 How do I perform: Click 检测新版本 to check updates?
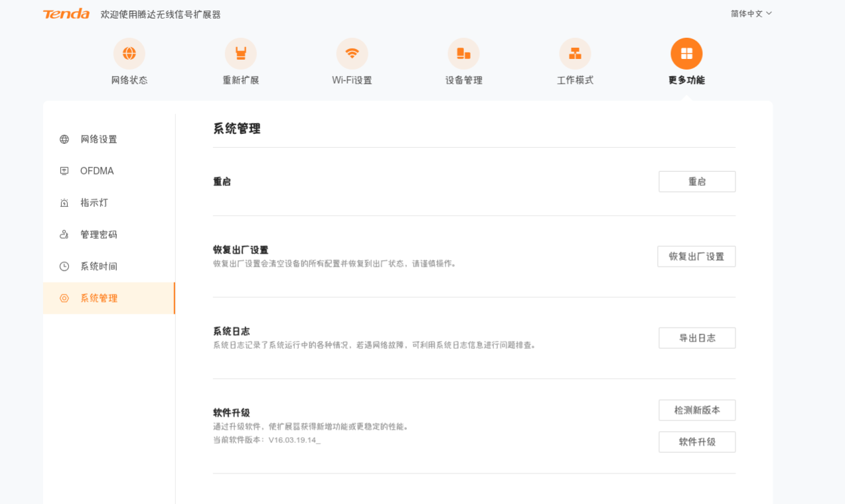click(697, 410)
